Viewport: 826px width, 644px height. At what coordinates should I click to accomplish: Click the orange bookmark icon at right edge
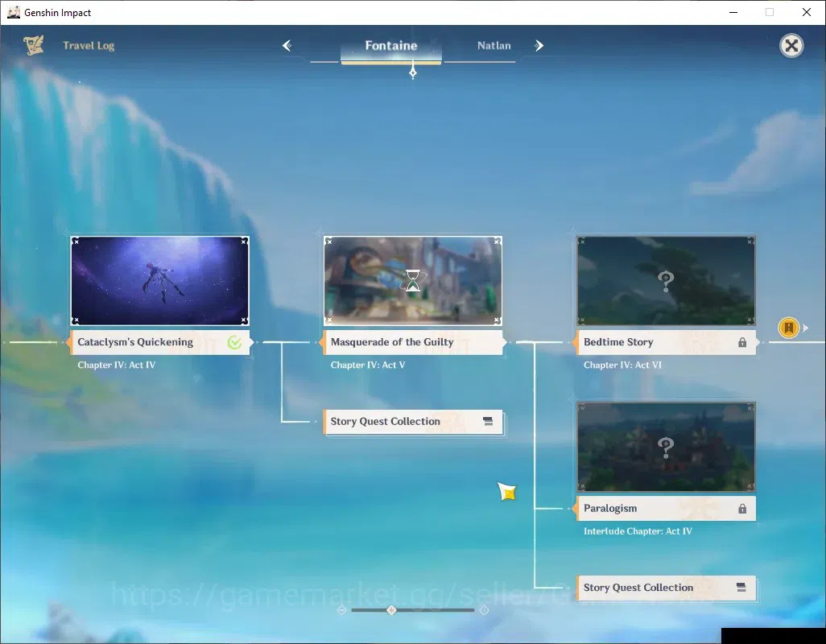[789, 328]
